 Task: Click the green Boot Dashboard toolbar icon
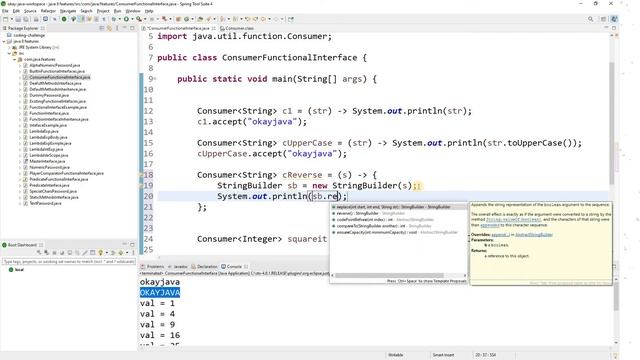coord(64,19)
